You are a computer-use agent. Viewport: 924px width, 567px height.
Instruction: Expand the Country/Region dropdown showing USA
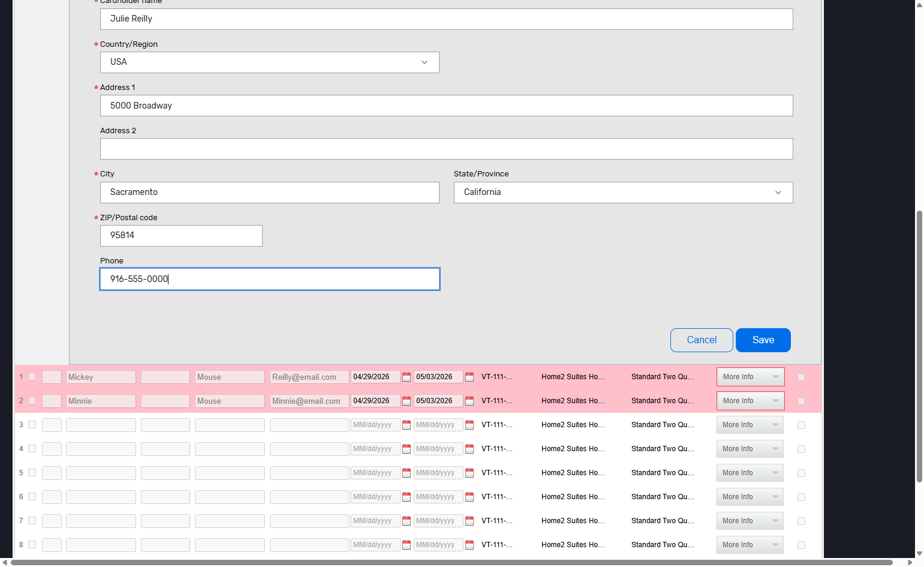coord(270,62)
